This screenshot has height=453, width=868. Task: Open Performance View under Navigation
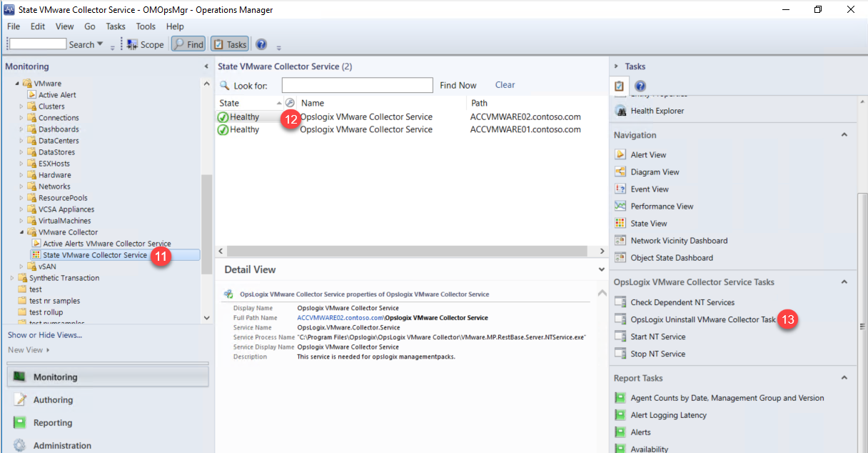[x=662, y=206]
